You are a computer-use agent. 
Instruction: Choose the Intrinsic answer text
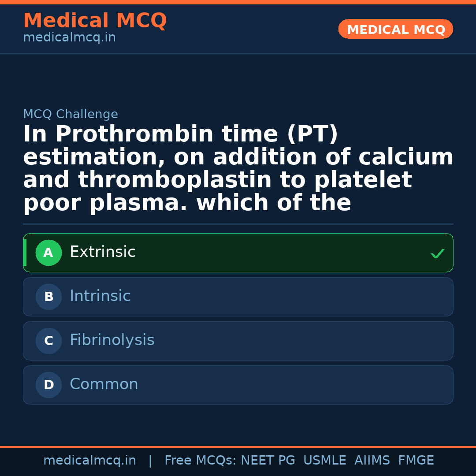100,296
